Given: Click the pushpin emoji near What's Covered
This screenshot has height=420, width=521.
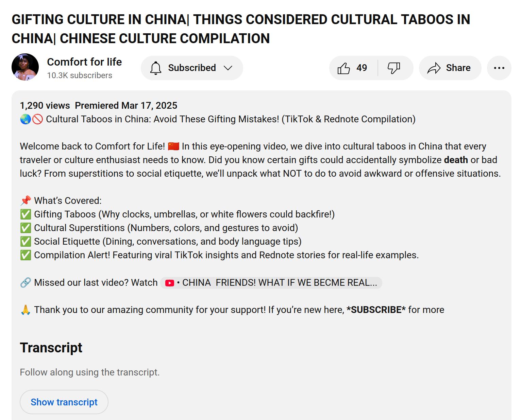Looking at the screenshot, I should [26, 200].
